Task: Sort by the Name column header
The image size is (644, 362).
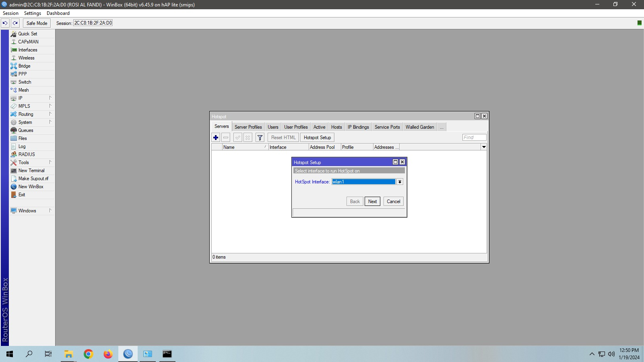Action: click(245, 147)
